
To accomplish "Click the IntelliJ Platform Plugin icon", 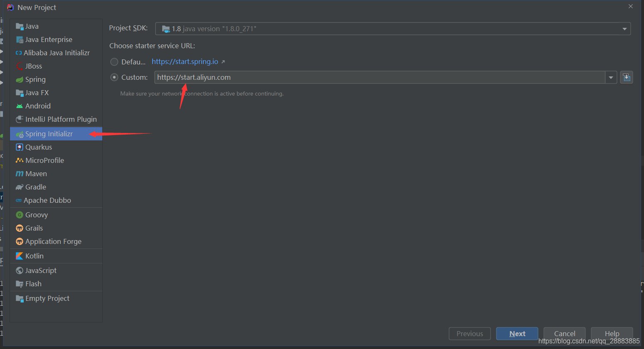I will [x=20, y=119].
